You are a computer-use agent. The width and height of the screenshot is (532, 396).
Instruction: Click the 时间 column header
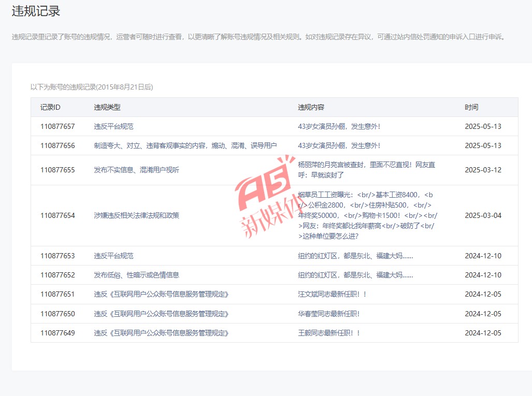click(471, 107)
